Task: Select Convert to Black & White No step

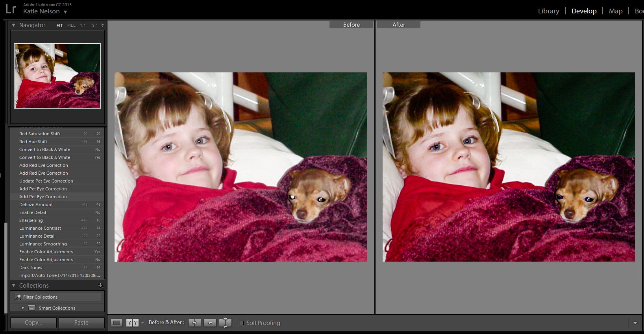Action: tap(57, 149)
